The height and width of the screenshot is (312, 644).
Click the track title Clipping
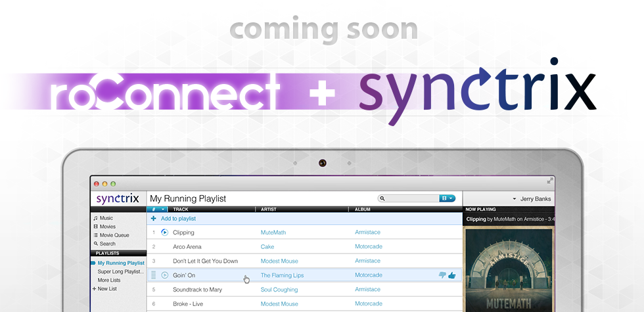(183, 233)
